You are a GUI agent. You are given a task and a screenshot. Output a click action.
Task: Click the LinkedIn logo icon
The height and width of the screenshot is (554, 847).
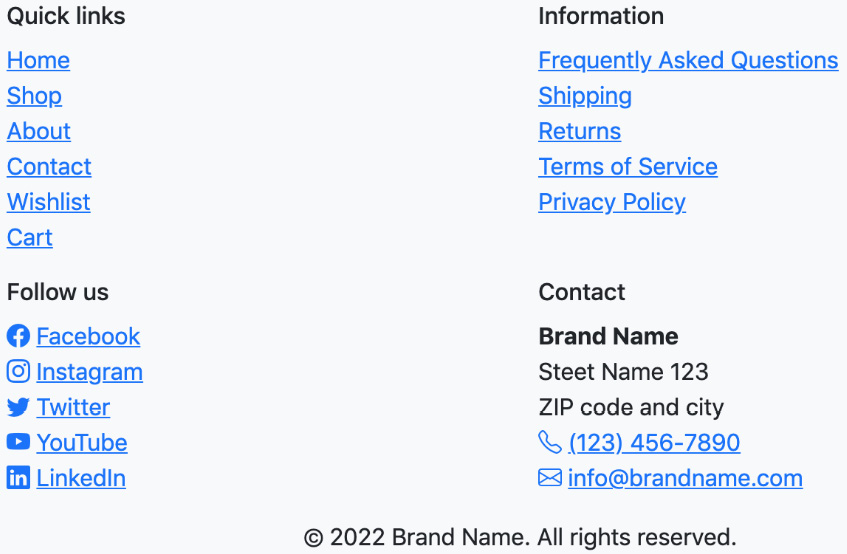coord(18,478)
